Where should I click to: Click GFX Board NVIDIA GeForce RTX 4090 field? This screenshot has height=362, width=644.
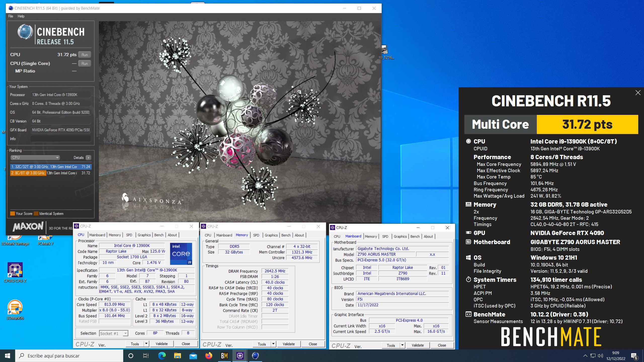61,130
